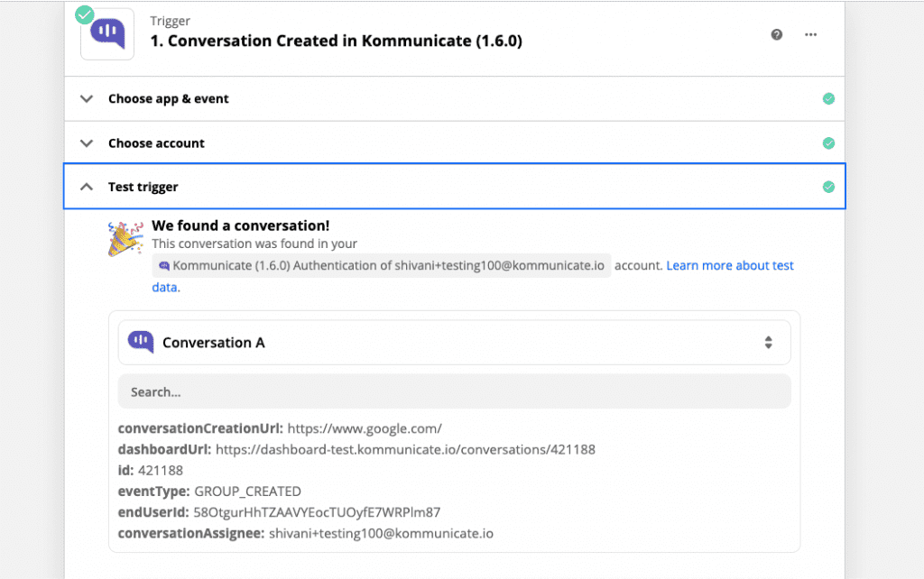Click dashboardUrl conversations/421188 value
Image resolution: width=924 pixels, height=579 pixels.
pos(405,449)
